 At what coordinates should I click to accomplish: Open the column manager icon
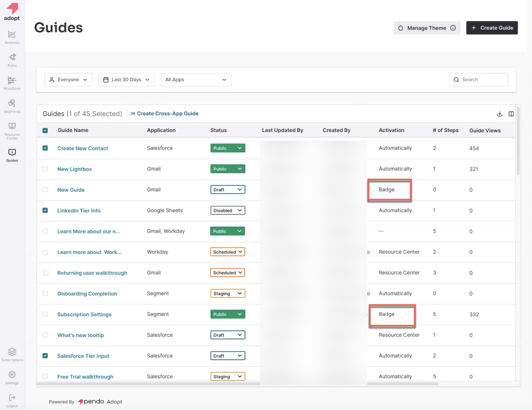point(511,114)
